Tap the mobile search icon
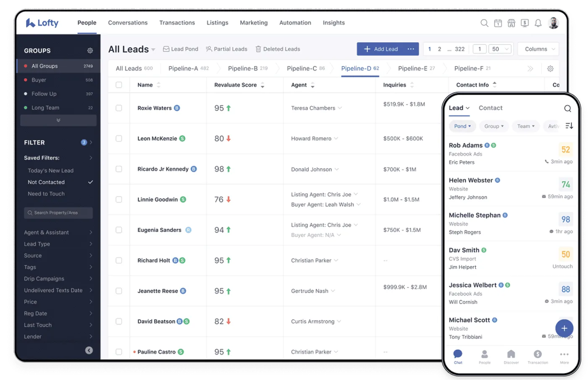The height and width of the screenshot is (380, 588). (x=567, y=108)
